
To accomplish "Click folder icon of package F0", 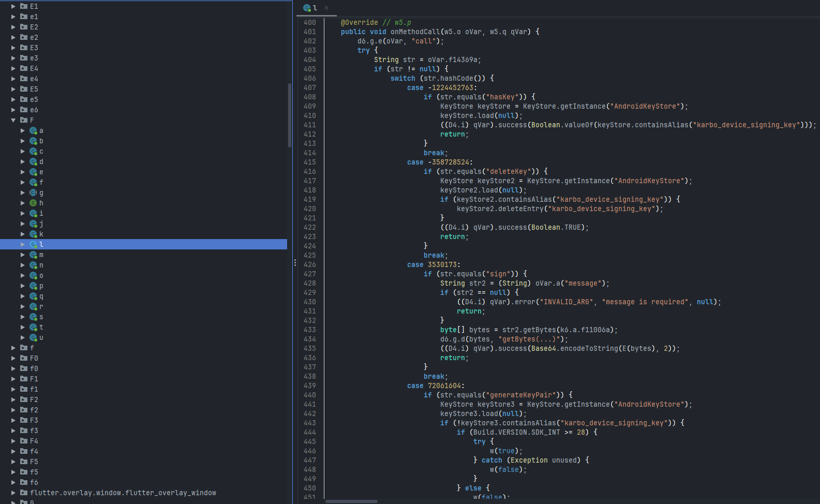I will tap(24, 358).
